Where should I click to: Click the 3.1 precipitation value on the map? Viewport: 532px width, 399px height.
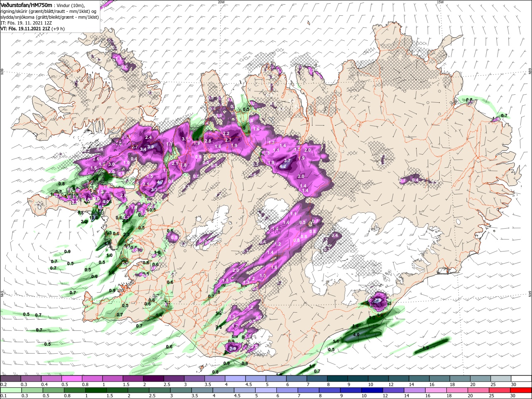(185, 139)
